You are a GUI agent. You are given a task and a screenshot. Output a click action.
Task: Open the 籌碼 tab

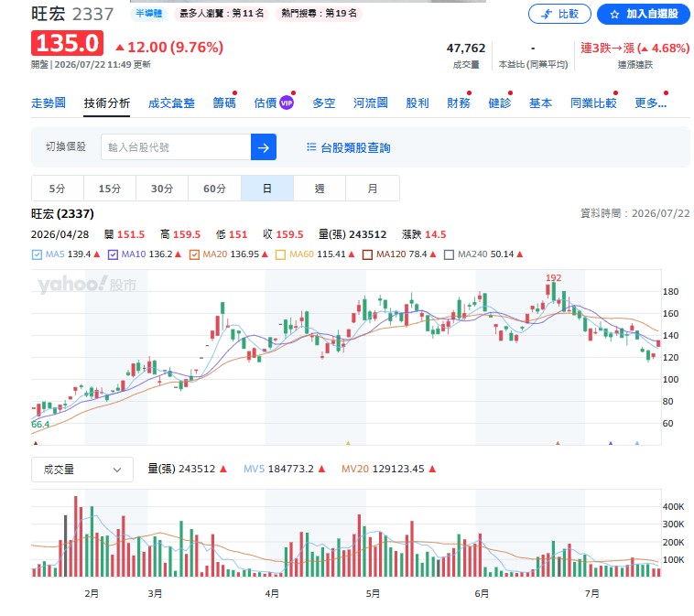tap(224, 103)
